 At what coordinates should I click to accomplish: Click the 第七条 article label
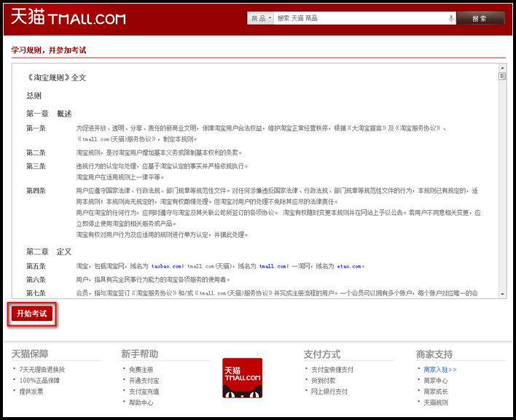pos(36,293)
